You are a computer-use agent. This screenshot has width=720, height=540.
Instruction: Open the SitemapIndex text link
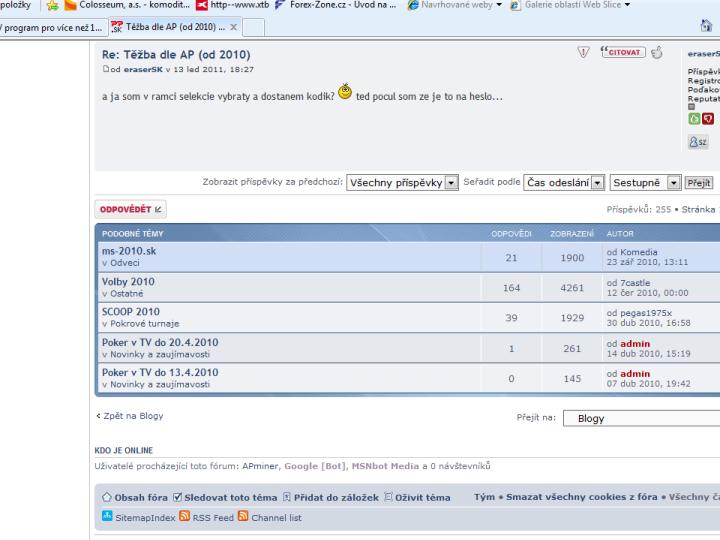click(145, 518)
